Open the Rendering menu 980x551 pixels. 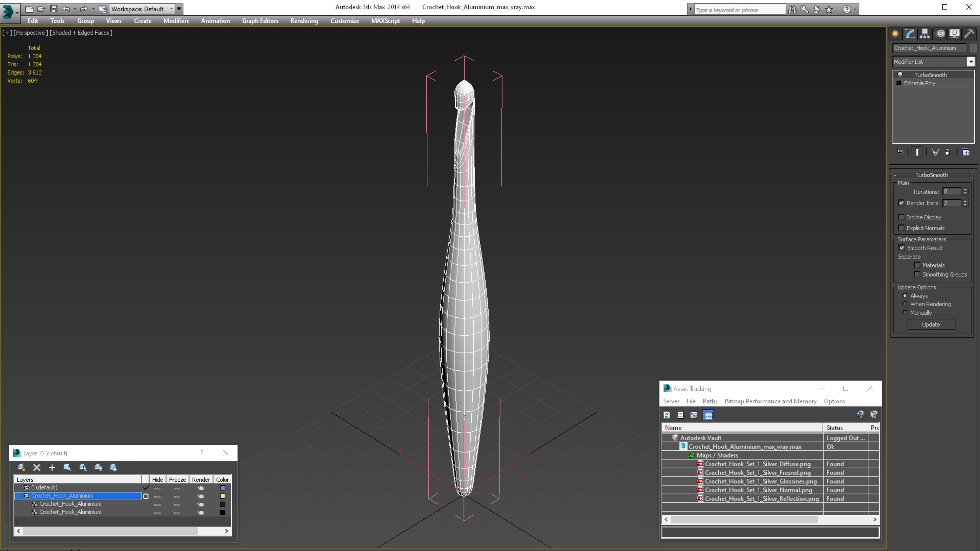click(x=304, y=21)
